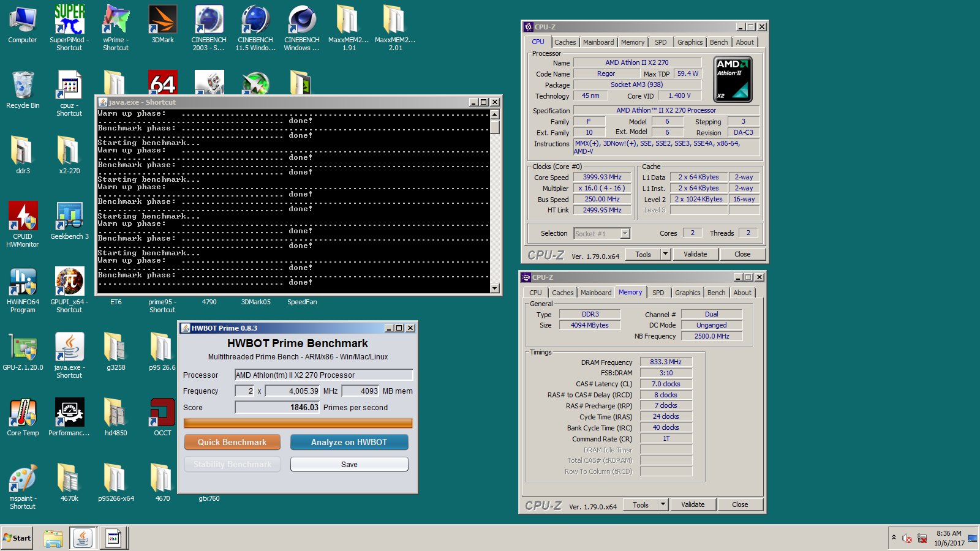Launch CPUID HWMonitor
The image size is (980, 551).
tap(23, 224)
